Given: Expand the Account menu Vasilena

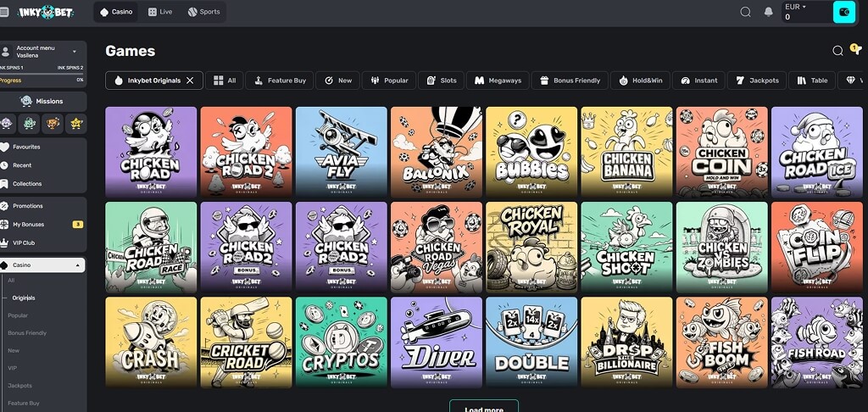Looking at the screenshot, I should [43, 52].
